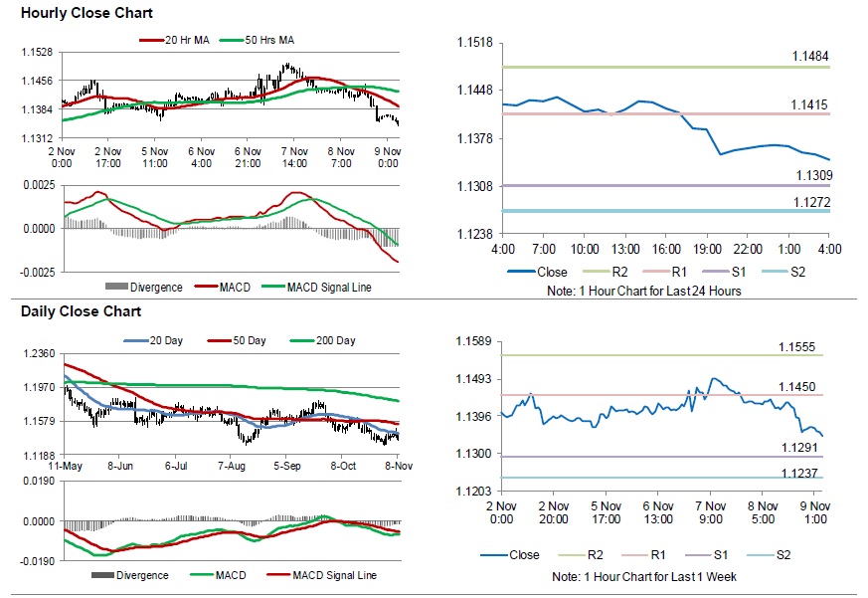Click the 50 Hrs MA legend entry
This screenshot has height=598, width=868.
point(257,40)
